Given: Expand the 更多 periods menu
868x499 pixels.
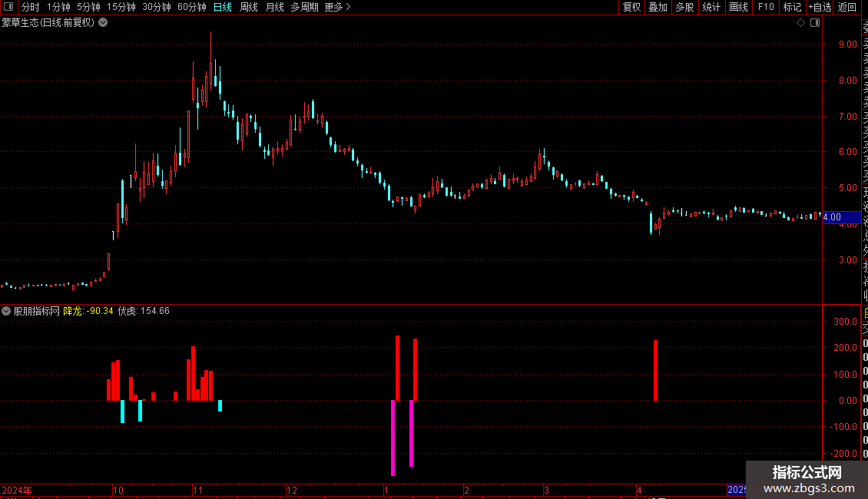Looking at the screenshot, I should 337,7.
